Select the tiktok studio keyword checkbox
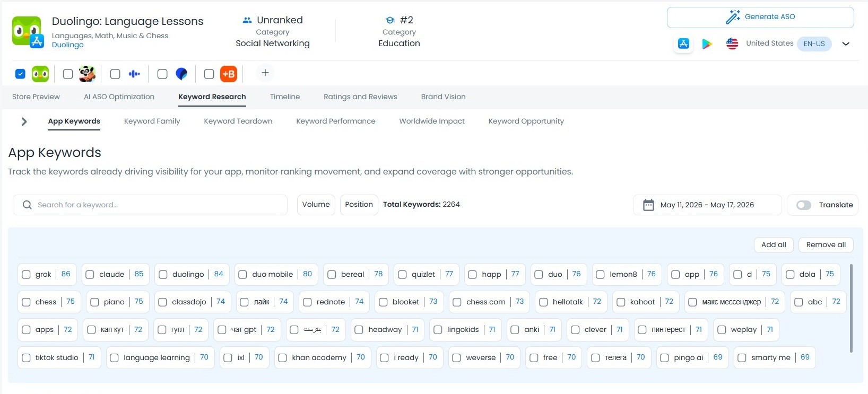The image size is (868, 394). coord(26,357)
